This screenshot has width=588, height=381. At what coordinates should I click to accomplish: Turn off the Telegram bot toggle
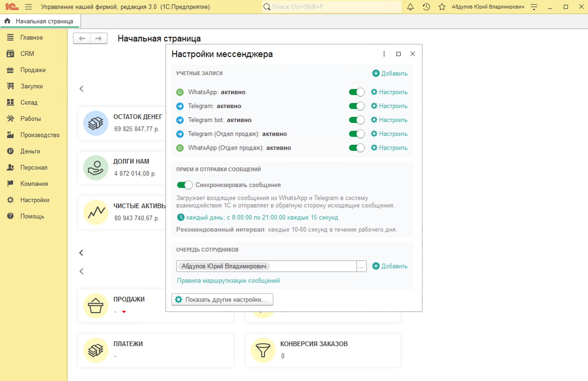357,120
